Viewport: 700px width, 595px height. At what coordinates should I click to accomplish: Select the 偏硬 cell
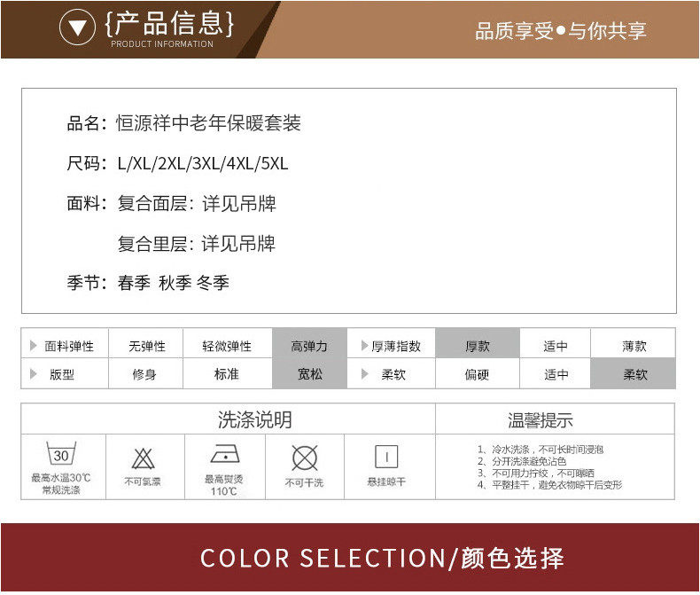tap(478, 374)
